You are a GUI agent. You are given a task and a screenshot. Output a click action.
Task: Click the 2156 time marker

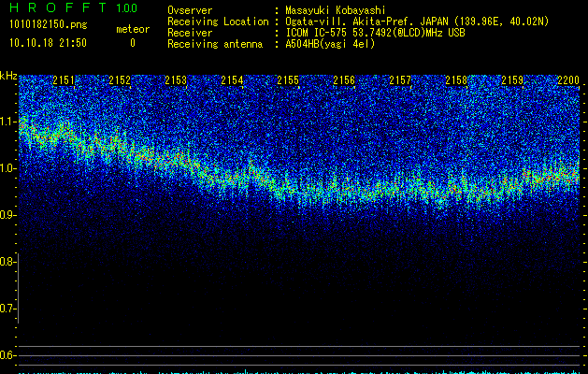pyautogui.click(x=344, y=80)
